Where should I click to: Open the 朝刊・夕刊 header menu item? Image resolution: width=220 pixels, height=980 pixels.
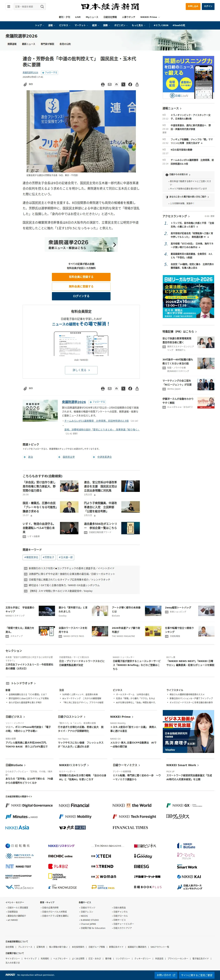point(64,17)
